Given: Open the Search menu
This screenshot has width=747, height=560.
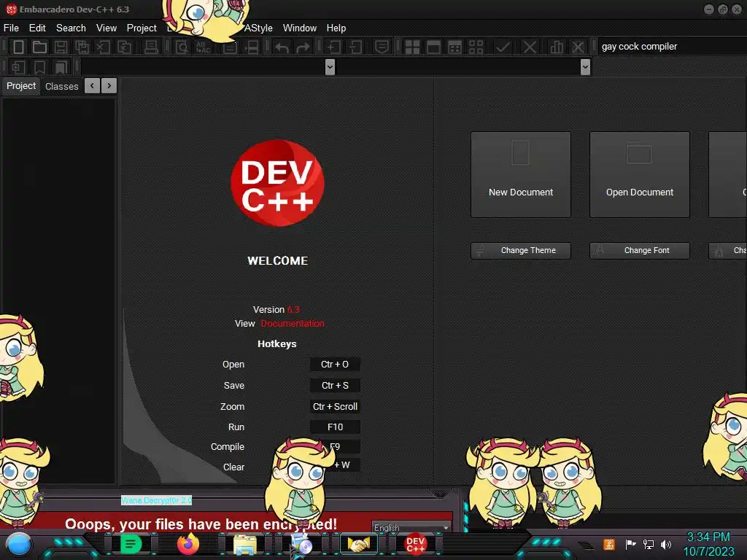Looking at the screenshot, I should tap(71, 28).
